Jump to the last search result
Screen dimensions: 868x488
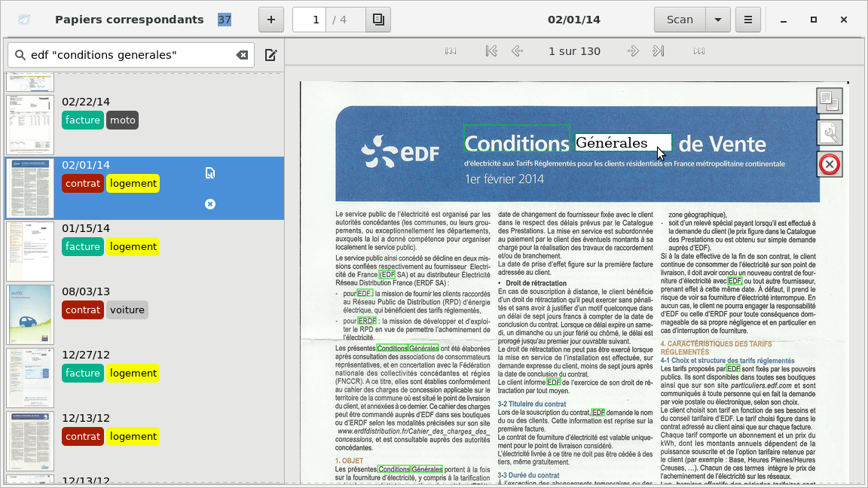658,51
